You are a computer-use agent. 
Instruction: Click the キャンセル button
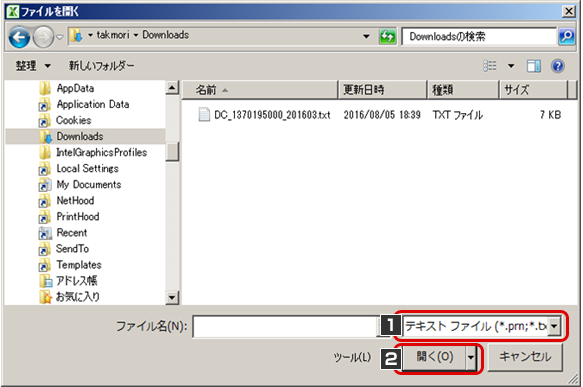[525, 357]
